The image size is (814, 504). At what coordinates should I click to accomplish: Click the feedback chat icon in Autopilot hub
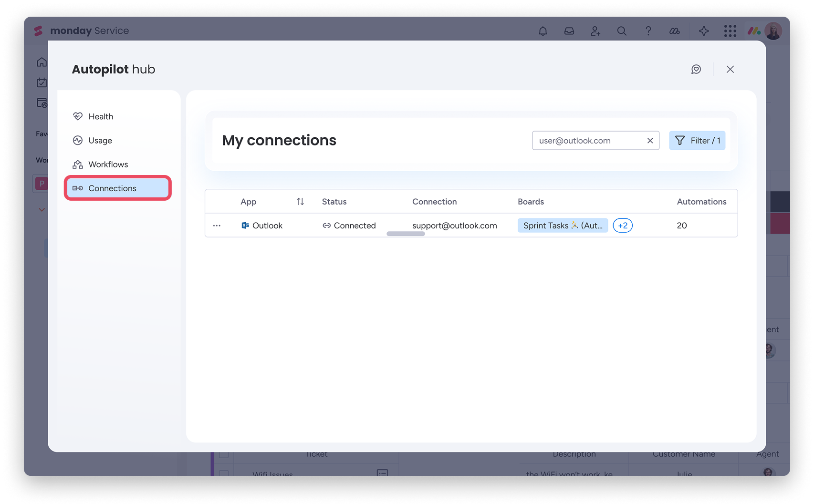point(696,69)
